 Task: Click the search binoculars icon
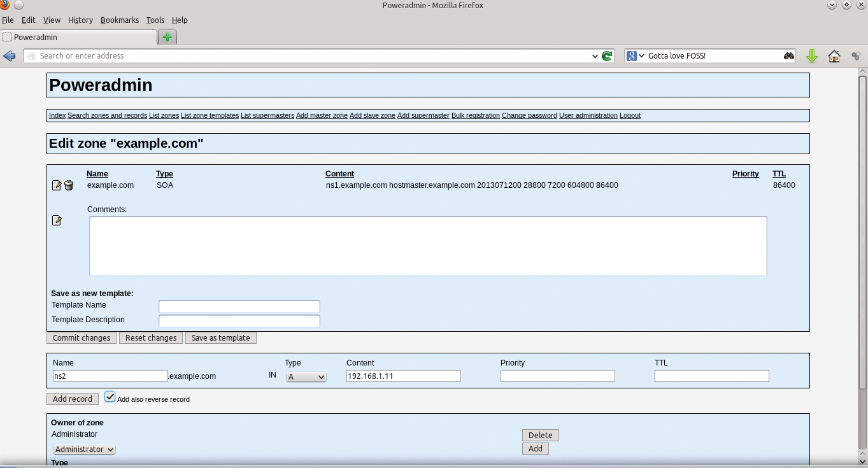(789, 56)
